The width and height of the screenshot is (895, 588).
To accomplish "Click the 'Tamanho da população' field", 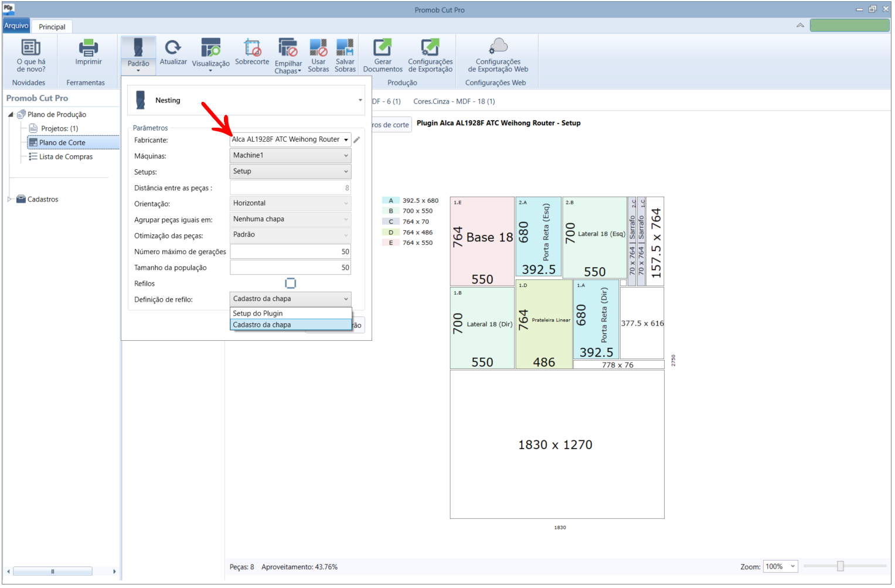I will click(x=291, y=268).
